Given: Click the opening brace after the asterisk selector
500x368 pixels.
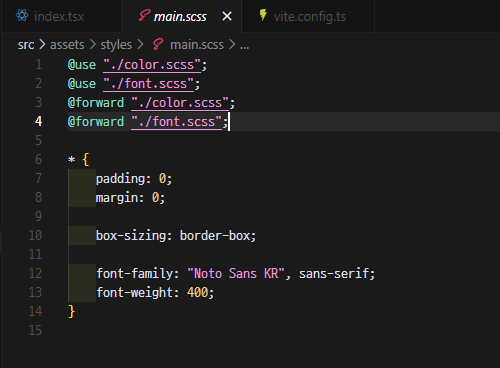Looking at the screenshot, I should (86, 159).
